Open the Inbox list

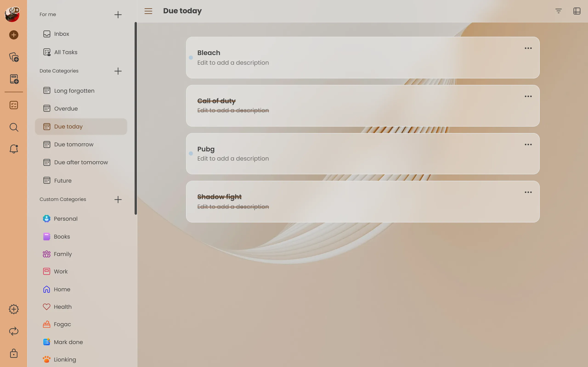pos(62,34)
